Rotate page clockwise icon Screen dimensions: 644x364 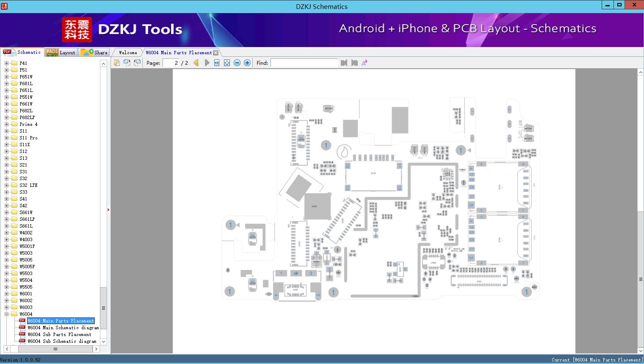(x=127, y=63)
